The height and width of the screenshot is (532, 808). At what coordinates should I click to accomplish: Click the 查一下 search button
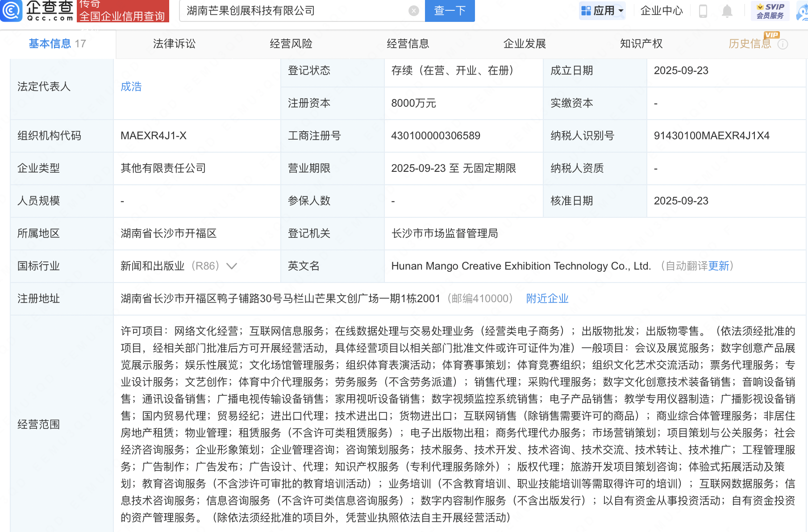(x=450, y=11)
